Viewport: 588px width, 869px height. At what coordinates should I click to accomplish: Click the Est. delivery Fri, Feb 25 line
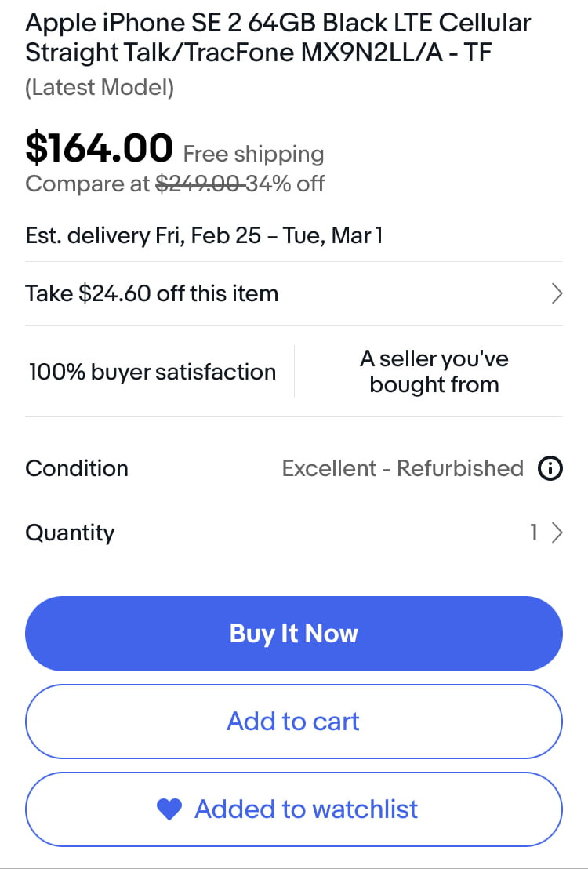click(204, 236)
